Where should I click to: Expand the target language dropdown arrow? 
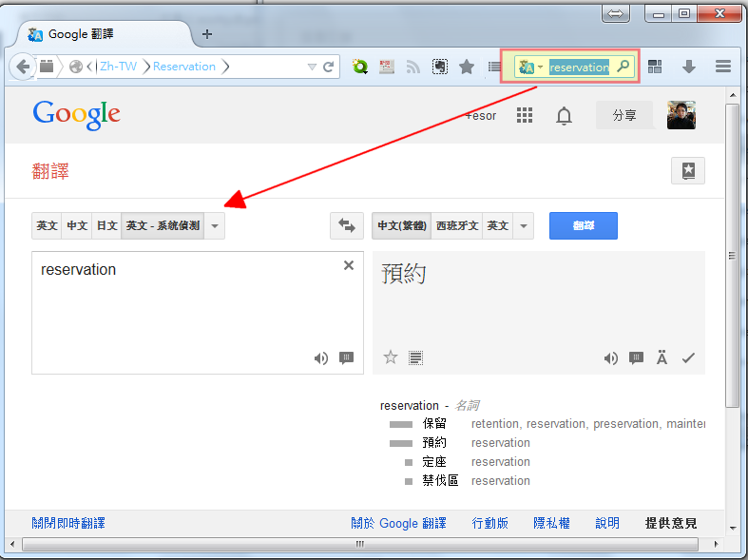[524, 225]
